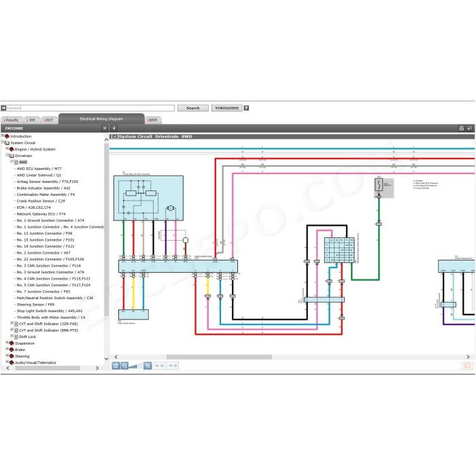This screenshot has height=476, width=476.
Task: Click the System Circuit open book icon
Action: [x=7, y=143]
